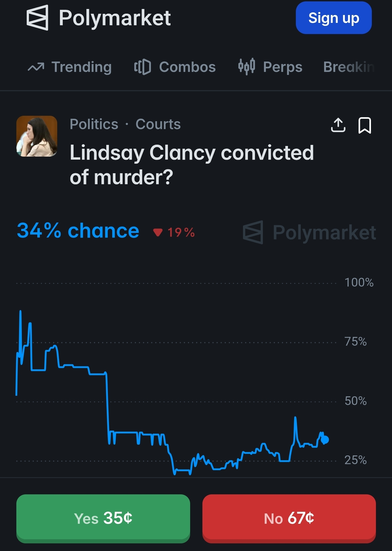The image size is (392, 551).
Task: Click the red down-triangle 19% change indicator
Action: [x=174, y=232]
